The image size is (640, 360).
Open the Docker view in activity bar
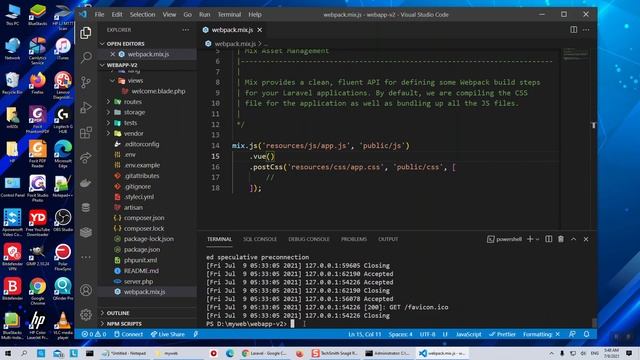pos(86,183)
